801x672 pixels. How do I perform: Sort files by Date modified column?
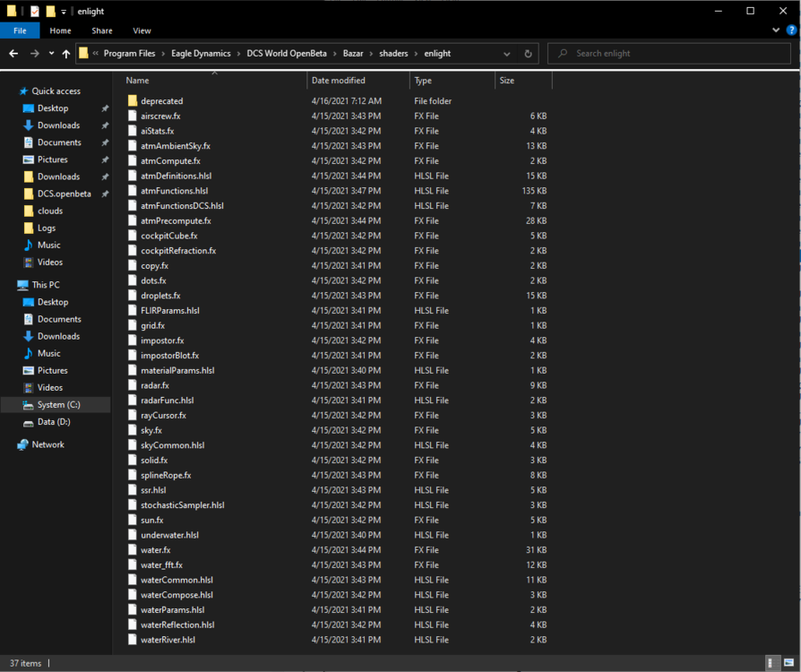[338, 81]
